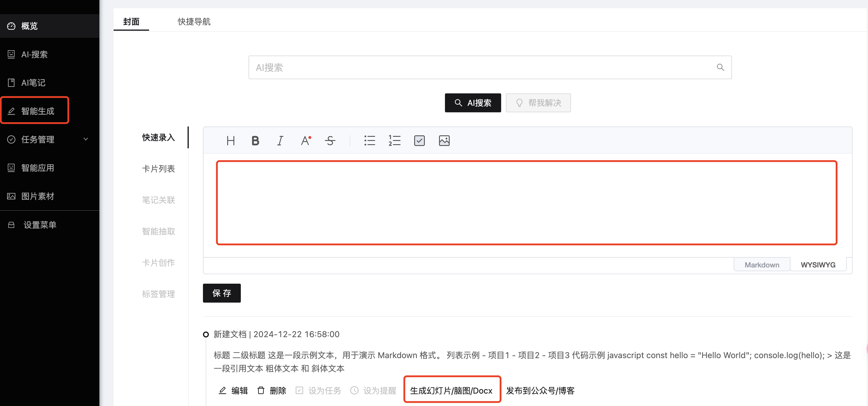Click the lightbulb icon in 帮我解决
This screenshot has height=406, width=868.
(519, 103)
